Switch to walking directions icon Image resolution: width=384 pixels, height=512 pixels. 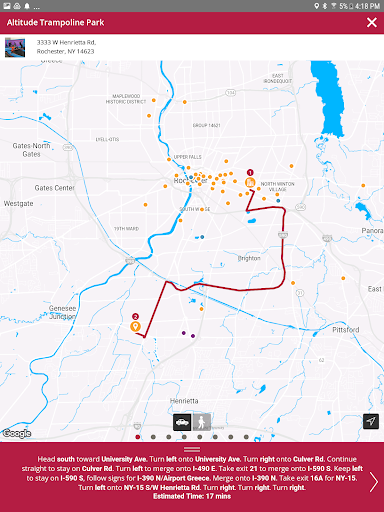coord(201,422)
